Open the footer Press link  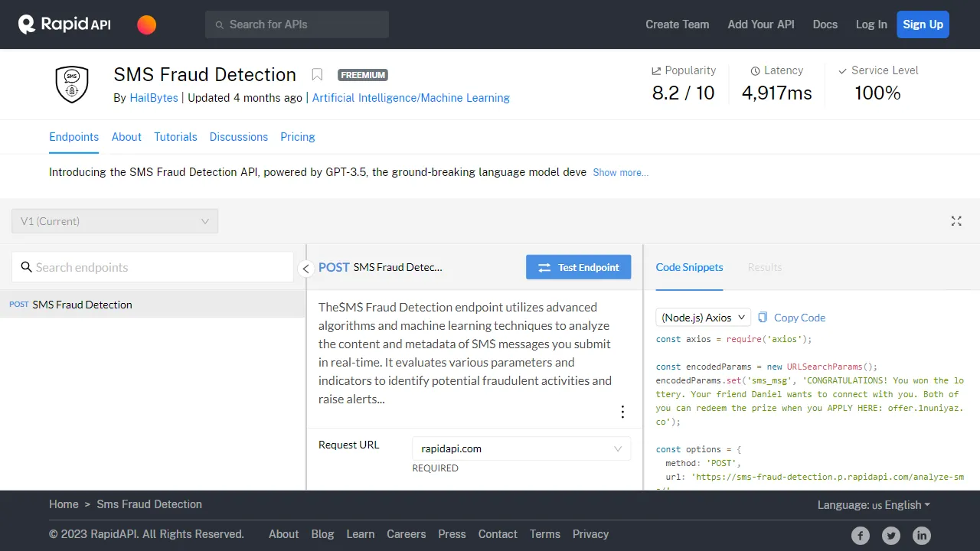coord(452,534)
